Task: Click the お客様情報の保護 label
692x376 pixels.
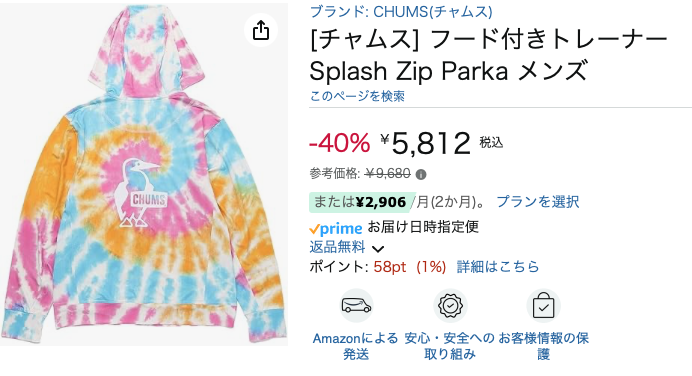Action: coord(544,346)
